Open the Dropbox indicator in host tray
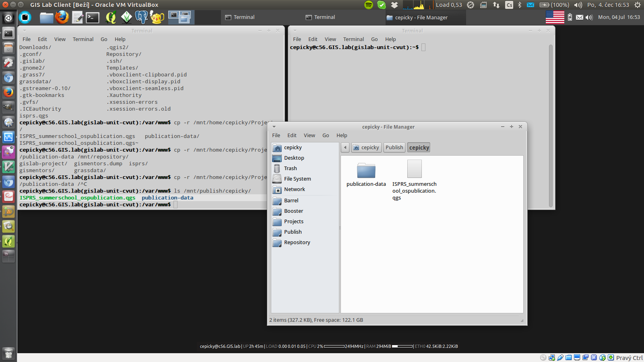Screen dimensions: 644x362 click(394, 5)
